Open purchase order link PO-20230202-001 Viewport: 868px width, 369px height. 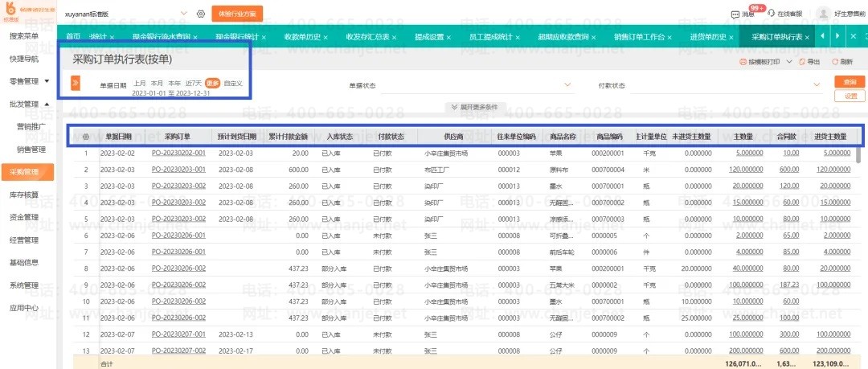point(178,153)
